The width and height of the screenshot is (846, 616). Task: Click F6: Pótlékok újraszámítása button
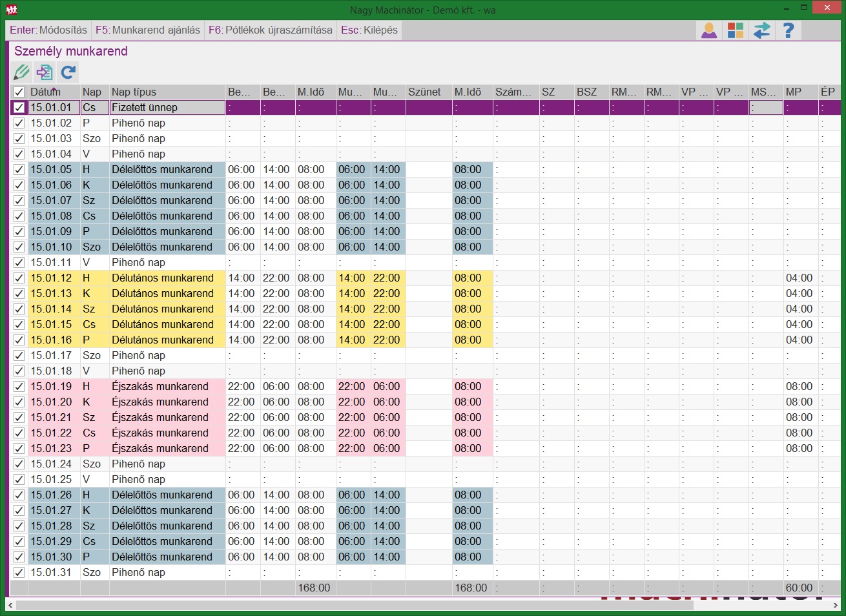pos(270,30)
